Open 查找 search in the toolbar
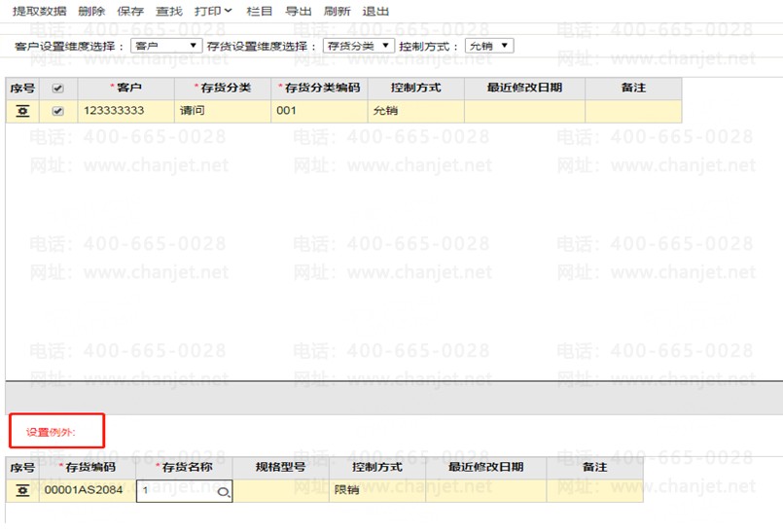Screen dimensions: 783x532 tap(169, 11)
